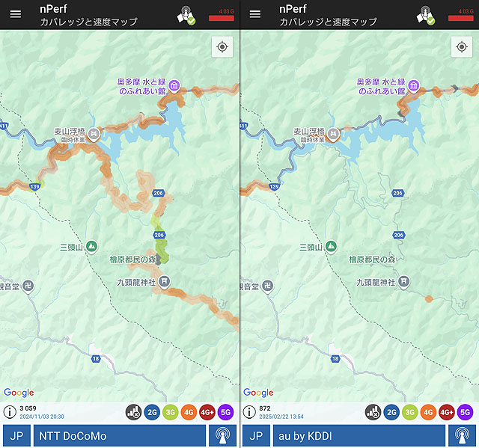Toggle 5G layer in au by KDDI legend
Image resolution: width=479 pixels, height=448 pixels.
465,412
